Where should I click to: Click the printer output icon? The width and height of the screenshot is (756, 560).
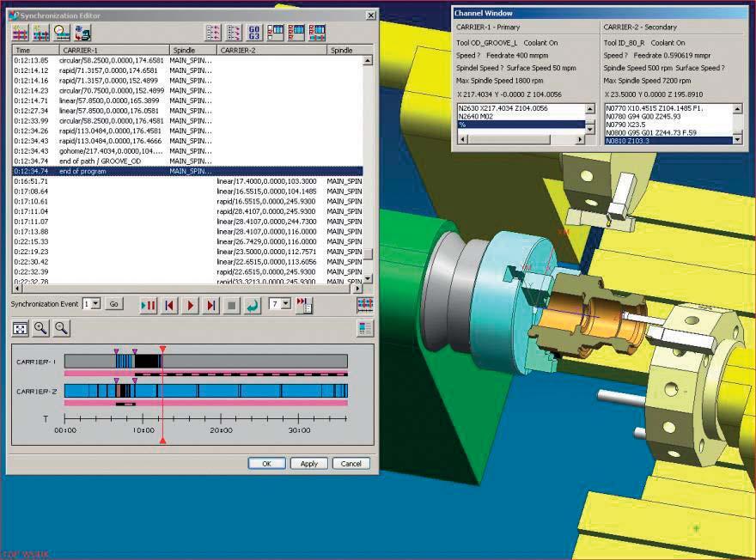(x=82, y=33)
